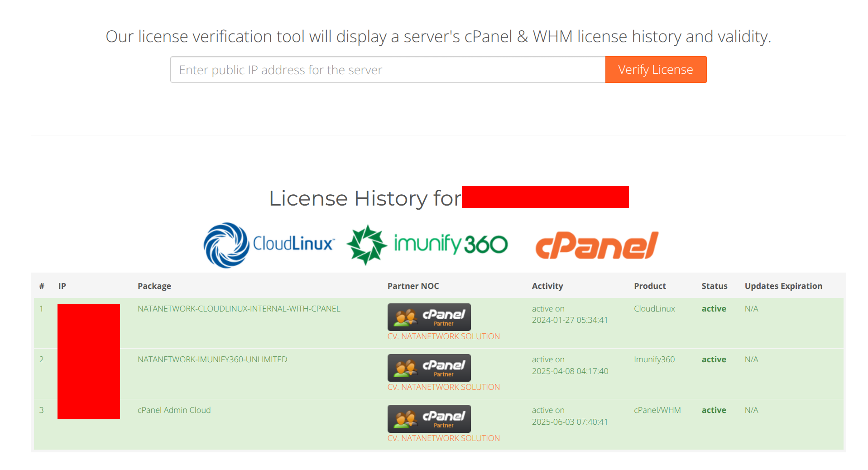This screenshot has width=868, height=470.
Task: Click the Package column header
Action: click(x=154, y=286)
